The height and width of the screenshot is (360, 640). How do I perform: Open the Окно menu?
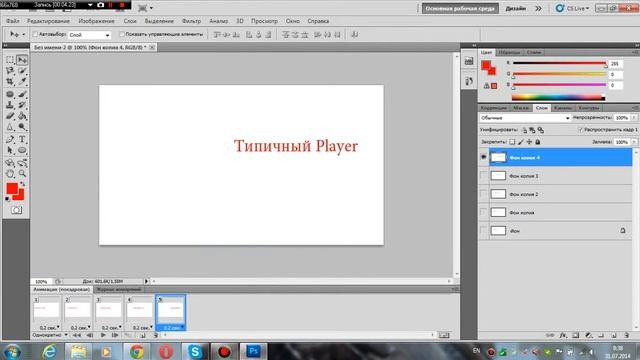(293, 21)
